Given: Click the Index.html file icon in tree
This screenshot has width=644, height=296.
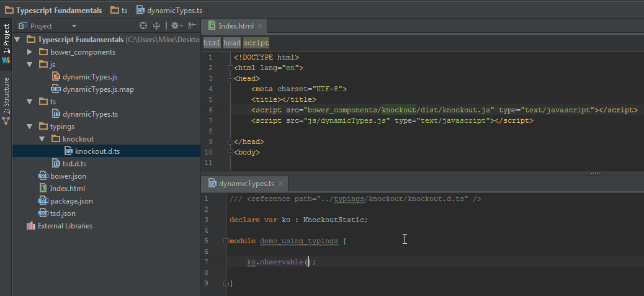Looking at the screenshot, I should click(43, 189).
